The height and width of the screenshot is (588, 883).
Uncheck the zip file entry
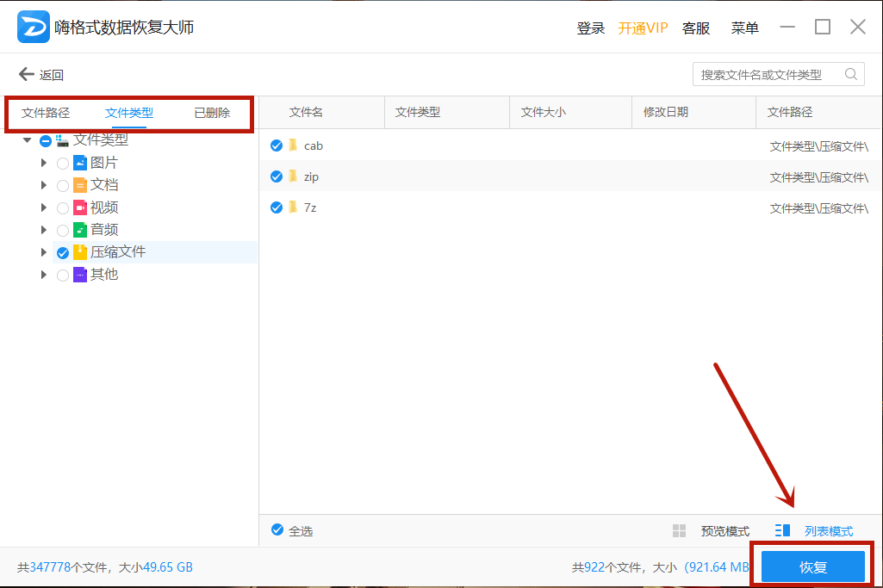pyautogui.click(x=277, y=176)
